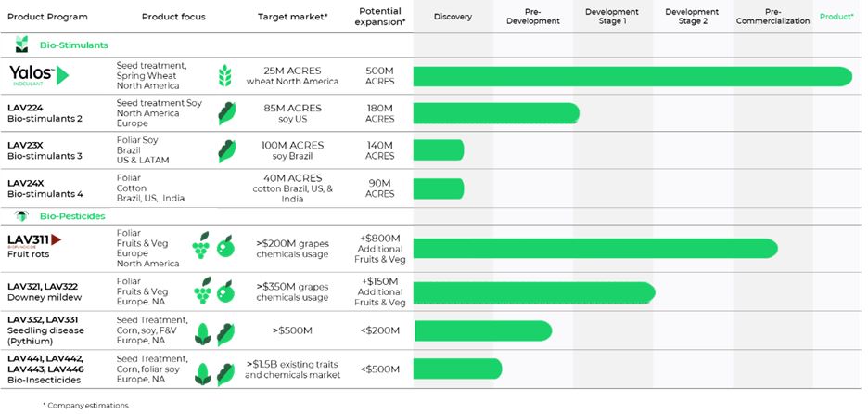This screenshot has height=414, width=868.
Task: Click the wheat icon in Yalos row
Action: coord(223,75)
